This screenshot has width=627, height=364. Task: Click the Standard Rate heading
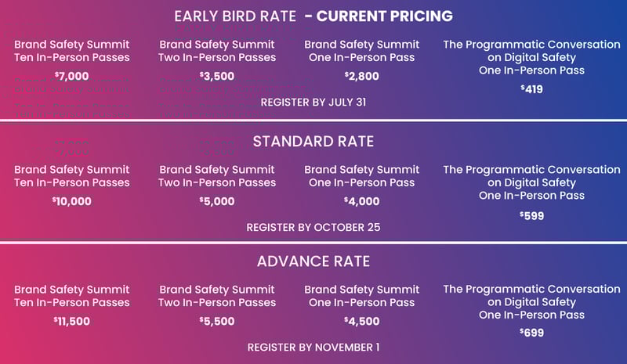[x=313, y=142]
